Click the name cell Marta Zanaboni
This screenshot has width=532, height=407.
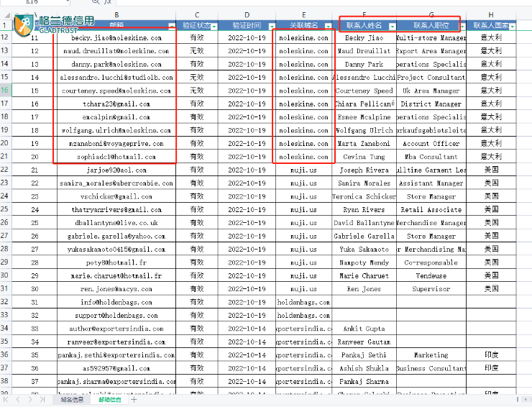click(364, 144)
